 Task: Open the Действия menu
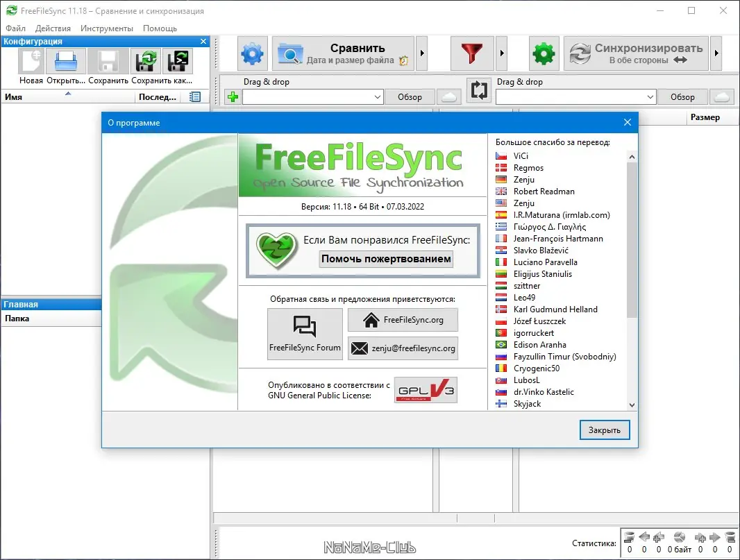click(53, 28)
